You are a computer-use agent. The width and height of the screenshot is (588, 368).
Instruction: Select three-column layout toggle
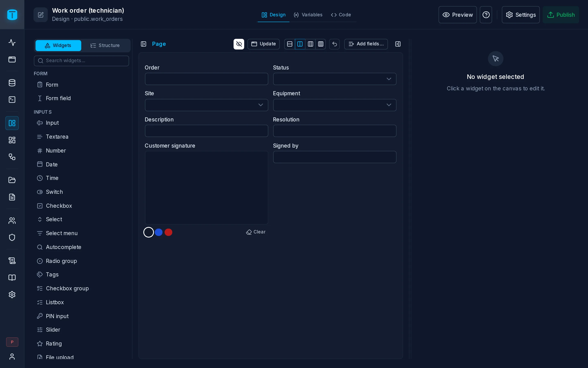click(310, 44)
